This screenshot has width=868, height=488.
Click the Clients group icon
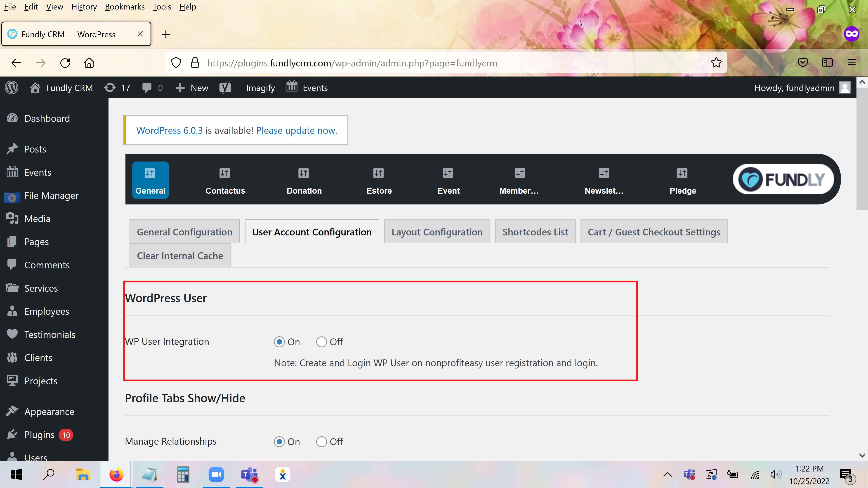point(12,358)
